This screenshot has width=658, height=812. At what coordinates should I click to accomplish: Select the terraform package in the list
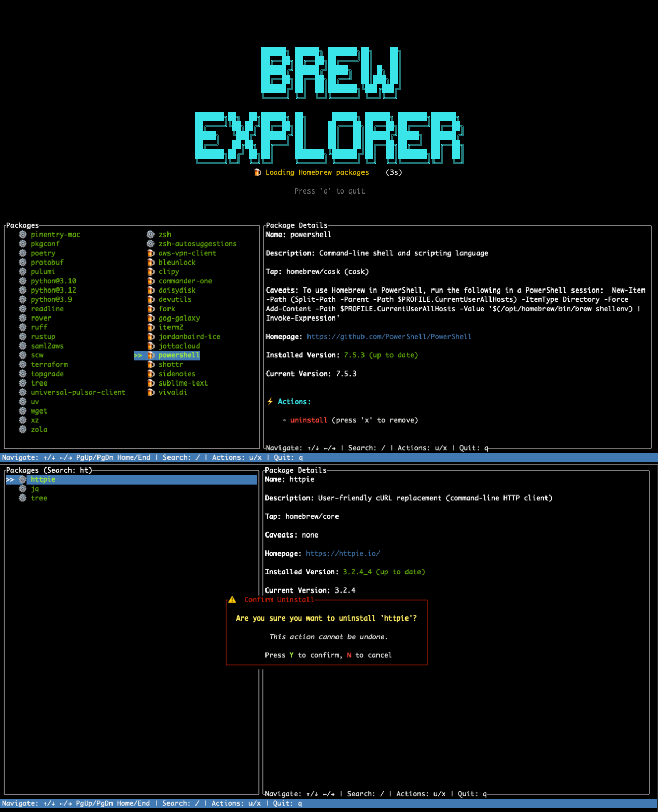(49, 365)
